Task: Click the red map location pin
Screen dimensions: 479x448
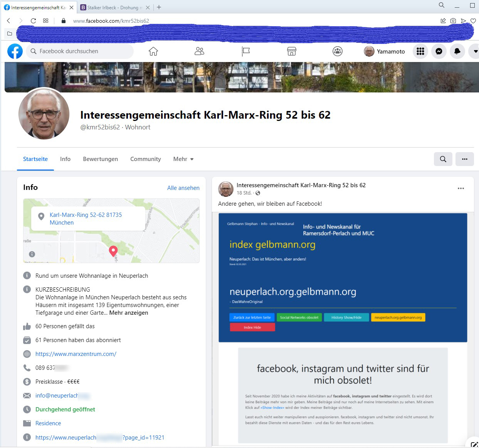Action: click(113, 251)
